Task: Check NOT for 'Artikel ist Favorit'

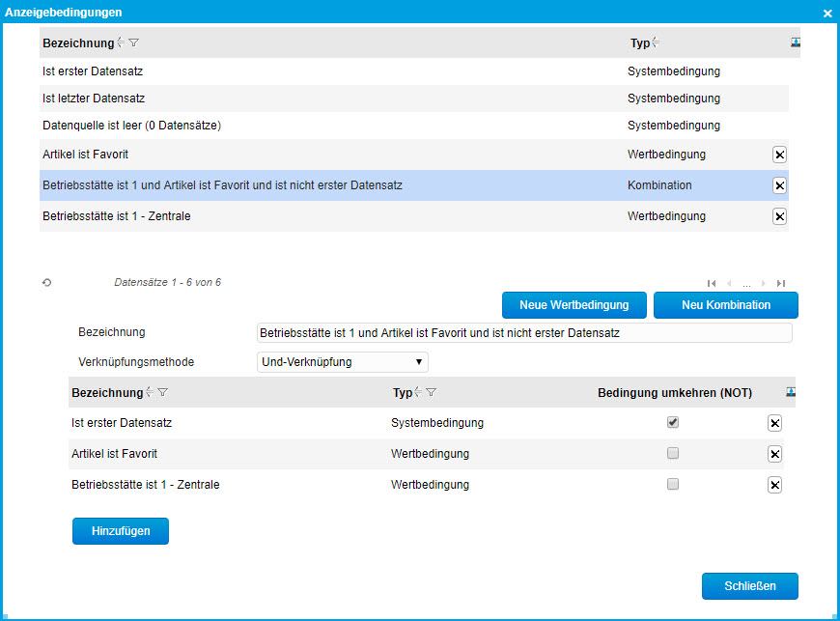Action: 673,453
